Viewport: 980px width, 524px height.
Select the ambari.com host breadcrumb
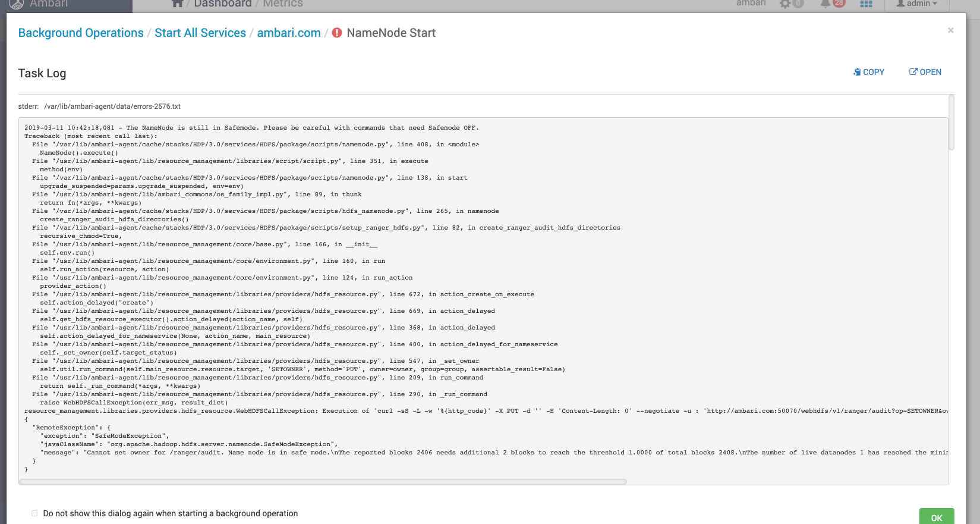click(289, 33)
